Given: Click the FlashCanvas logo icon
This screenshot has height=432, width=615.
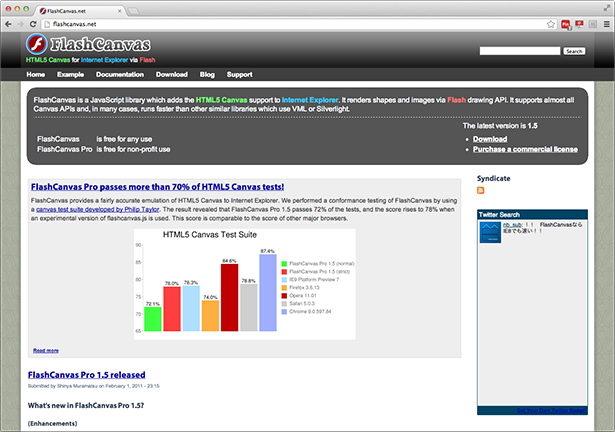Looking at the screenshot, I should pos(37,44).
